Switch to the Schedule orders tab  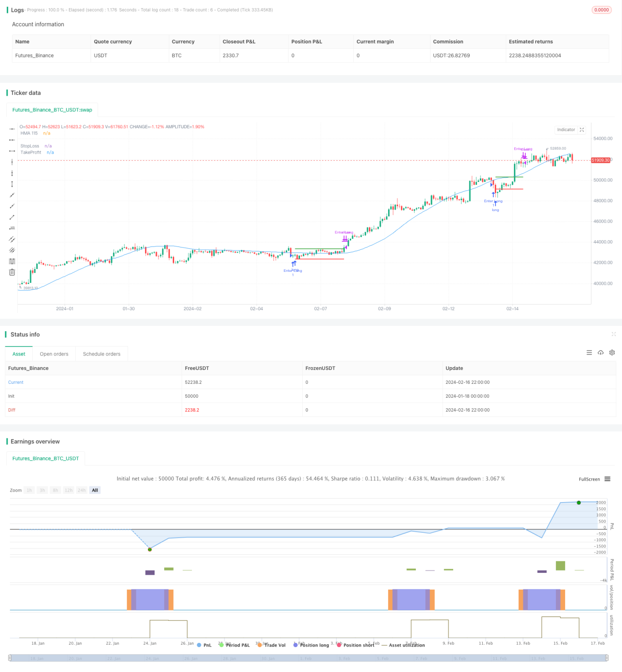[x=101, y=354]
